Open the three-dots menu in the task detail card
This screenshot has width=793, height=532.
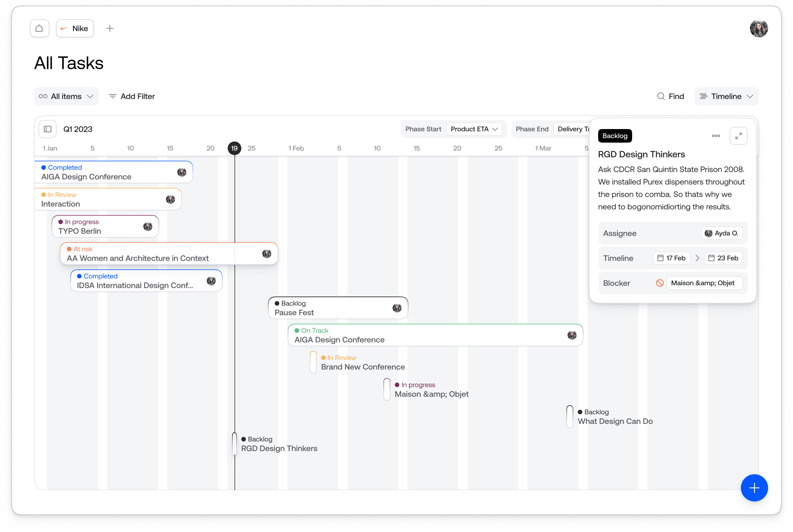[x=716, y=136]
